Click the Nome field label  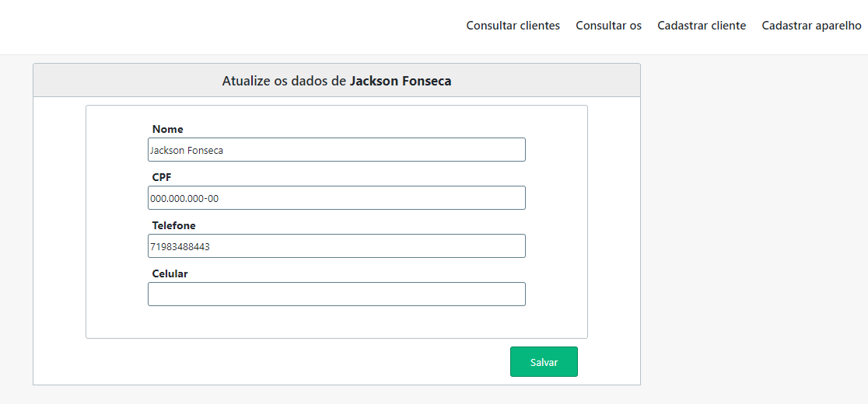pyautogui.click(x=167, y=129)
